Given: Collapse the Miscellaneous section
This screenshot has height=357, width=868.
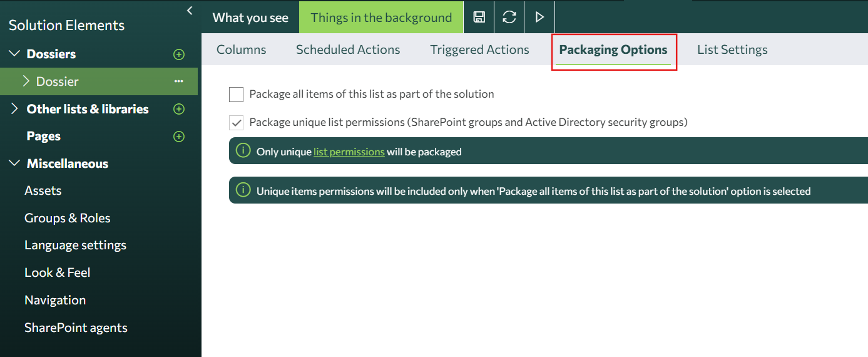Looking at the screenshot, I should tap(14, 163).
